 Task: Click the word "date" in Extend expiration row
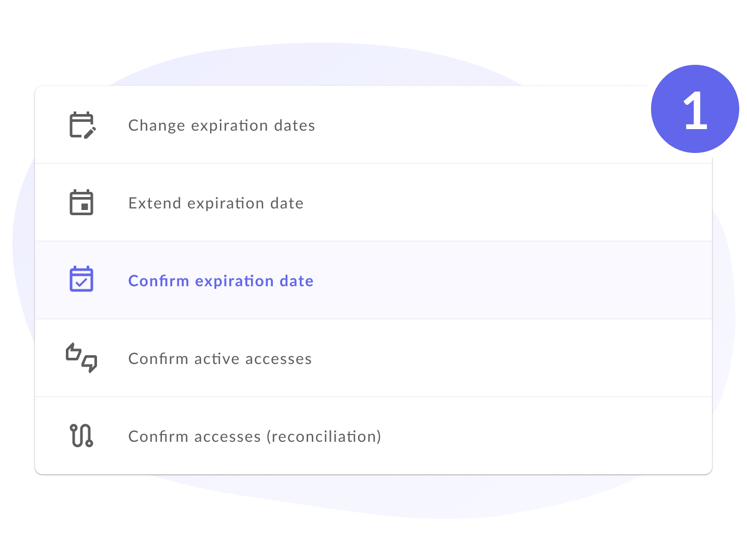287,203
